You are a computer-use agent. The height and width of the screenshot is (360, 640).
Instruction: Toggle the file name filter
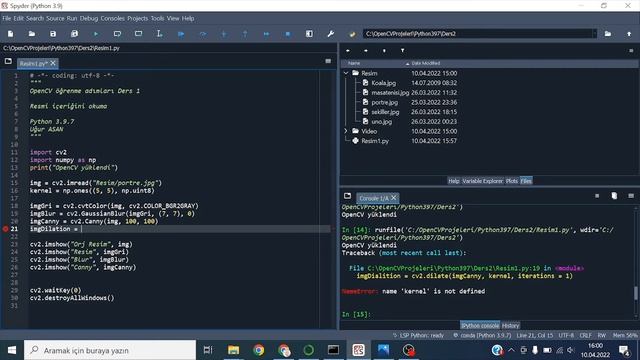[x=402, y=51]
